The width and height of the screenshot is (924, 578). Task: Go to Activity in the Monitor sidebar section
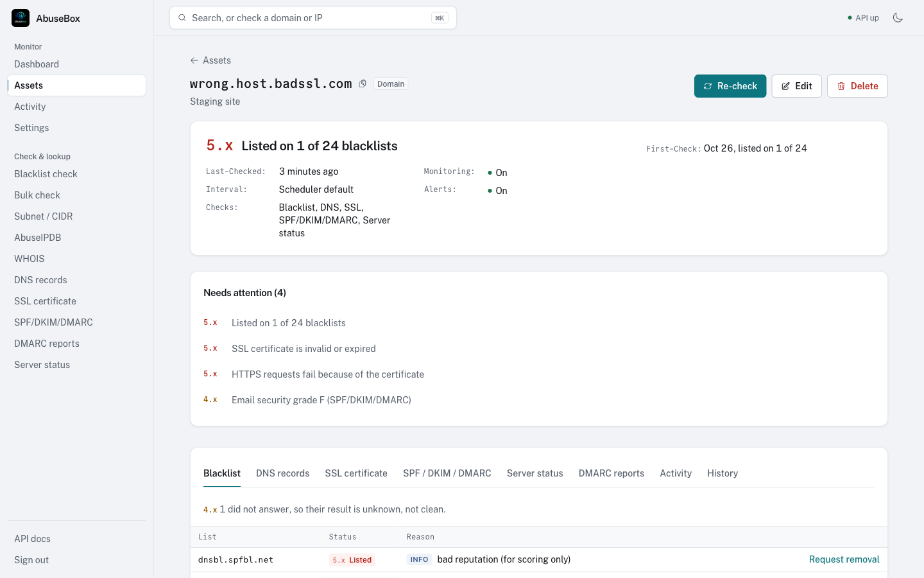tap(77, 107)
